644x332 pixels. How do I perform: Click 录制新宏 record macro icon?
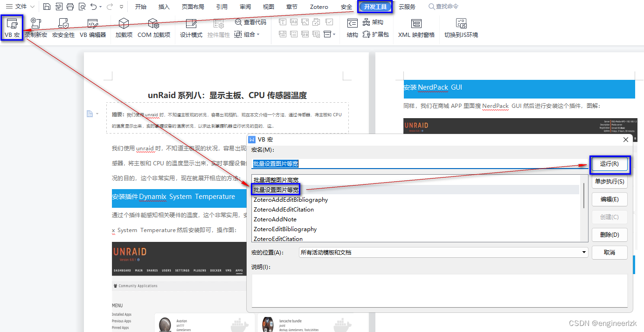[36, 28]
